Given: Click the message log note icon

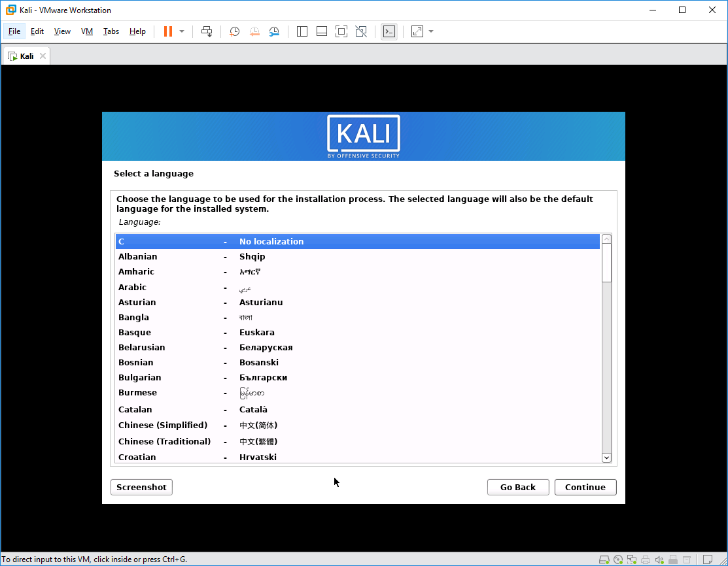Looking at the screenshot, I should tap(708, 559).
